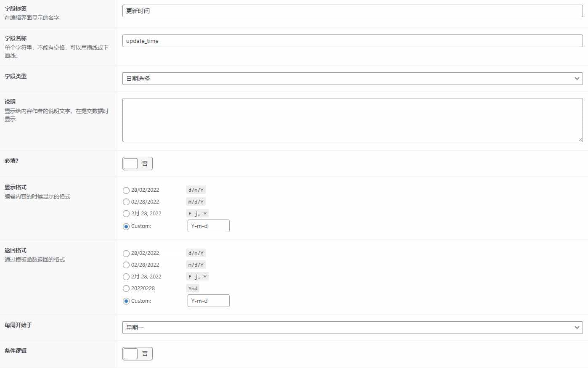
Task: Open the 每周开始于 dropdown showing 星期一
Action: point(352,328)
